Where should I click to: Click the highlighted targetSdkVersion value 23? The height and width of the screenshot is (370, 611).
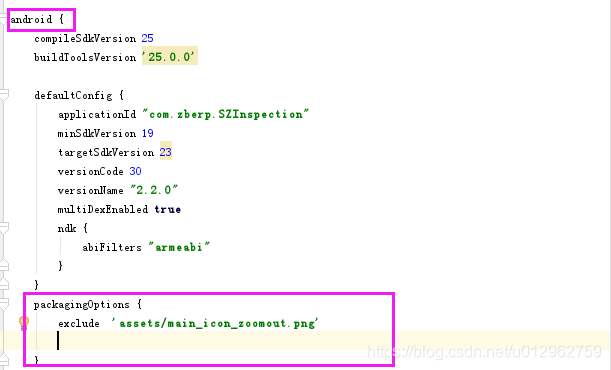pyautogui.click(x=166, y=152)
